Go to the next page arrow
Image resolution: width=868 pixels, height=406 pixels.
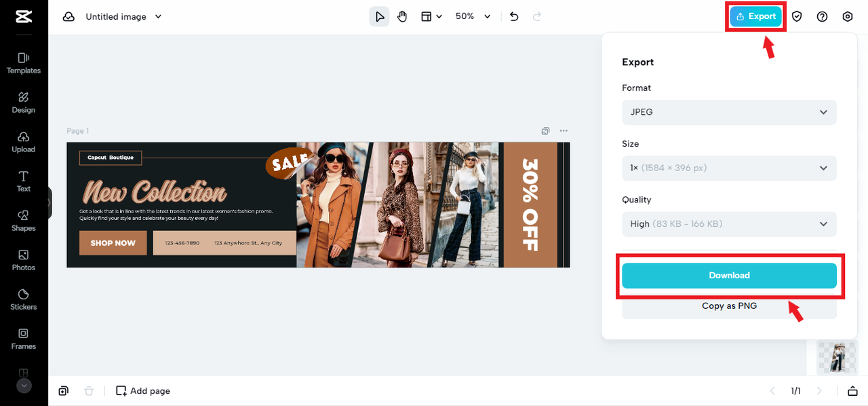point(819,390)
